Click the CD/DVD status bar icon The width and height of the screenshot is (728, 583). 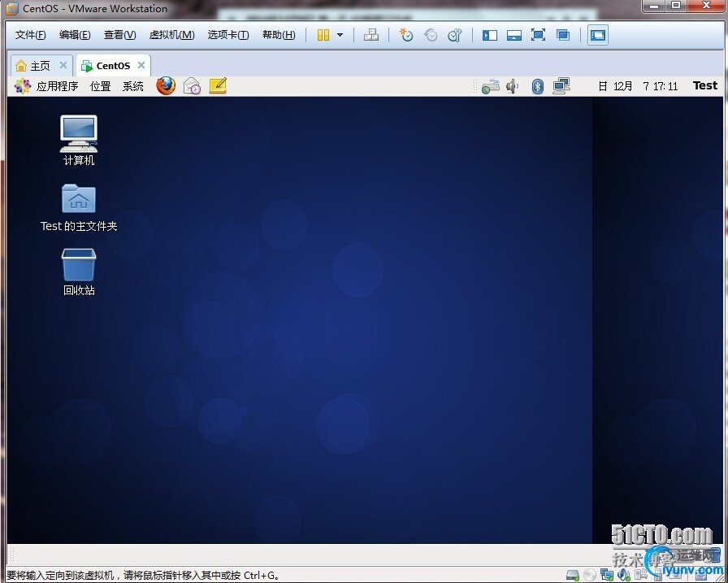tap(589, 575)
